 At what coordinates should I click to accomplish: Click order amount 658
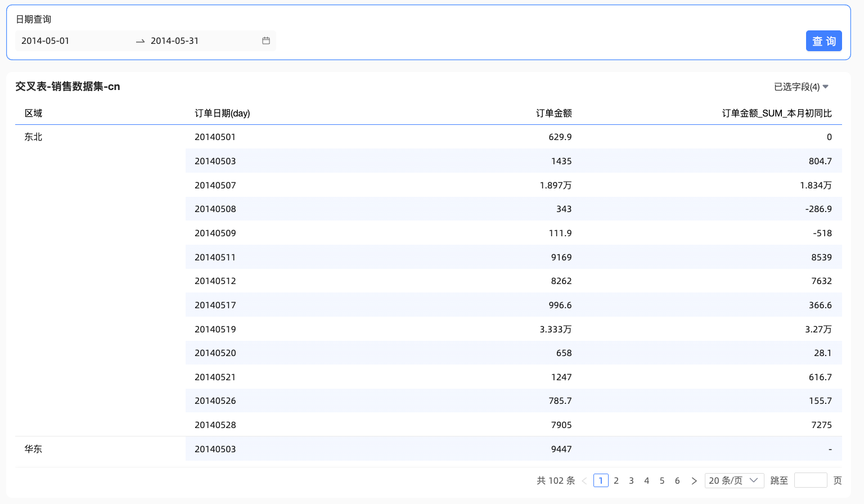564,353
